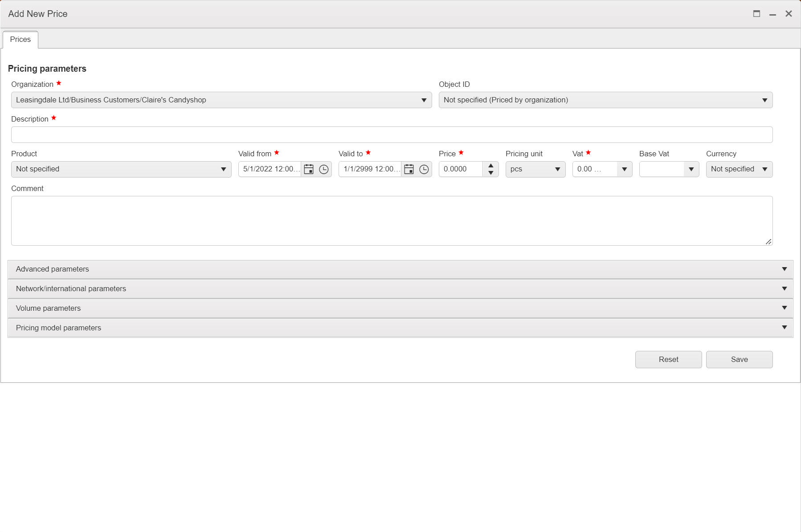The image size is (801, 532).
Task: Increase Price with the up arrow
Action: click(490, 166)
